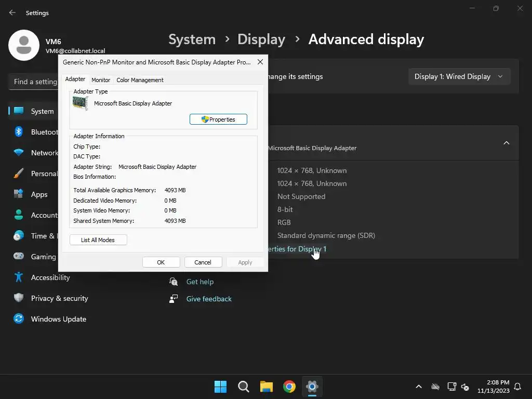Click Cancel in the adapter dialog

[x=203, y=262]
